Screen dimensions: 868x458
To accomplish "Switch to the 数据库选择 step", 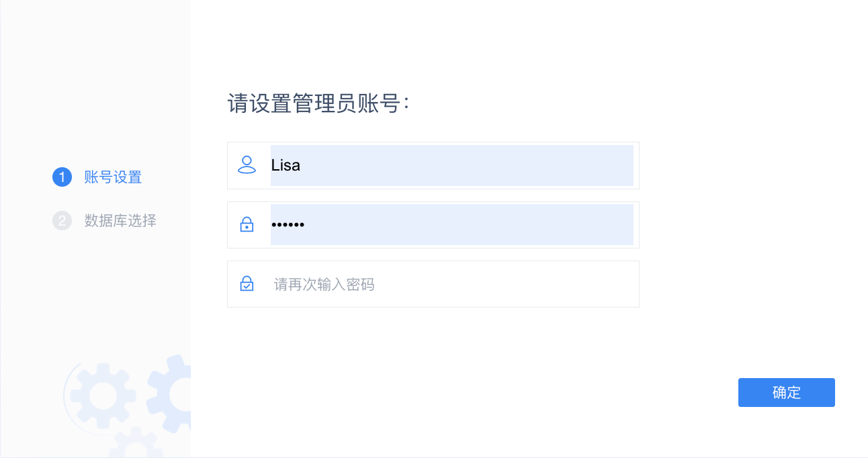I will click(x=120, y=220).
